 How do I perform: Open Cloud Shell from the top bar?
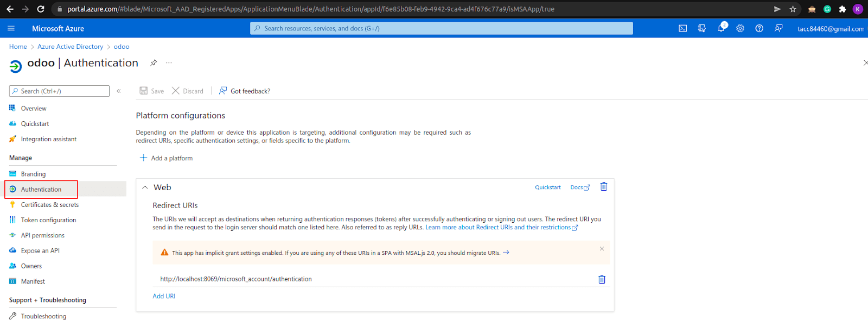(x=682, y=28)
